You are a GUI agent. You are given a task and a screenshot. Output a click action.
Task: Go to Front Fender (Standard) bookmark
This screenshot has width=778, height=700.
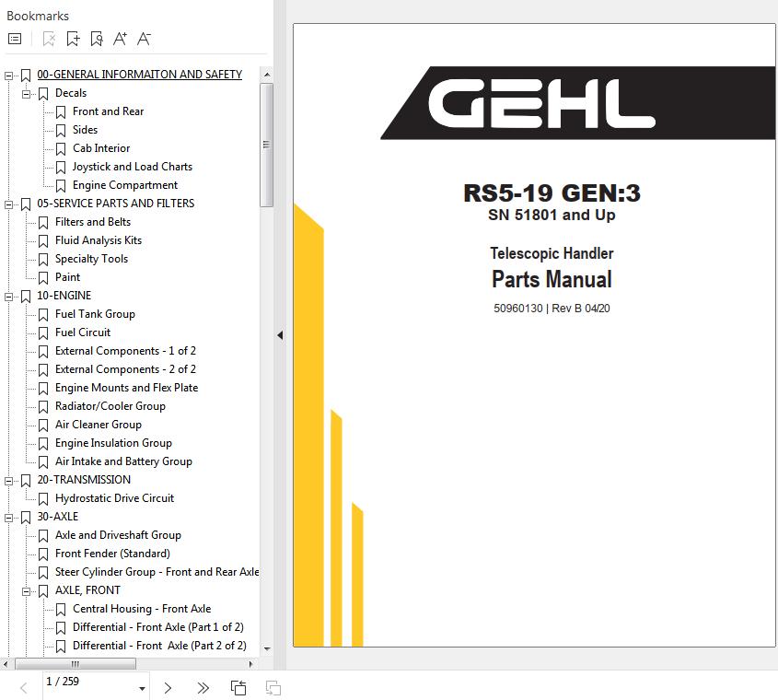[112, 553]
